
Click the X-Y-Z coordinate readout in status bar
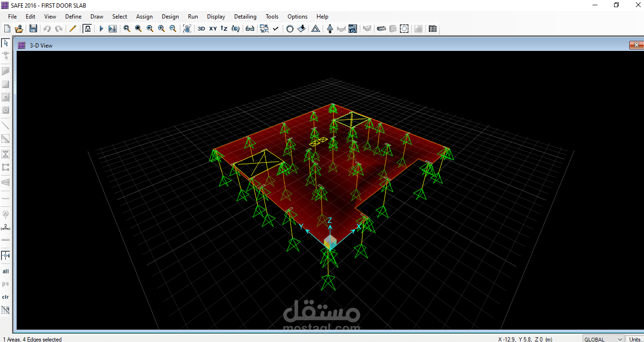(525, 339)
